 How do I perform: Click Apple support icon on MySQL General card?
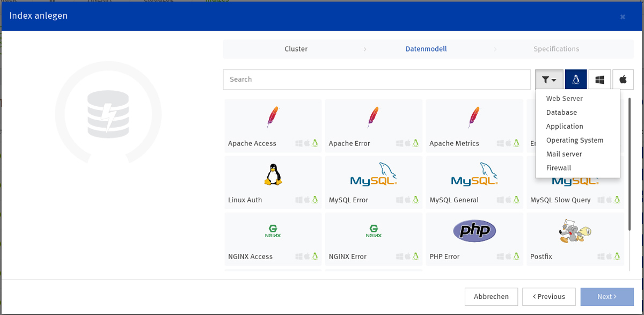pyautogui.click(x=509, y=200)
